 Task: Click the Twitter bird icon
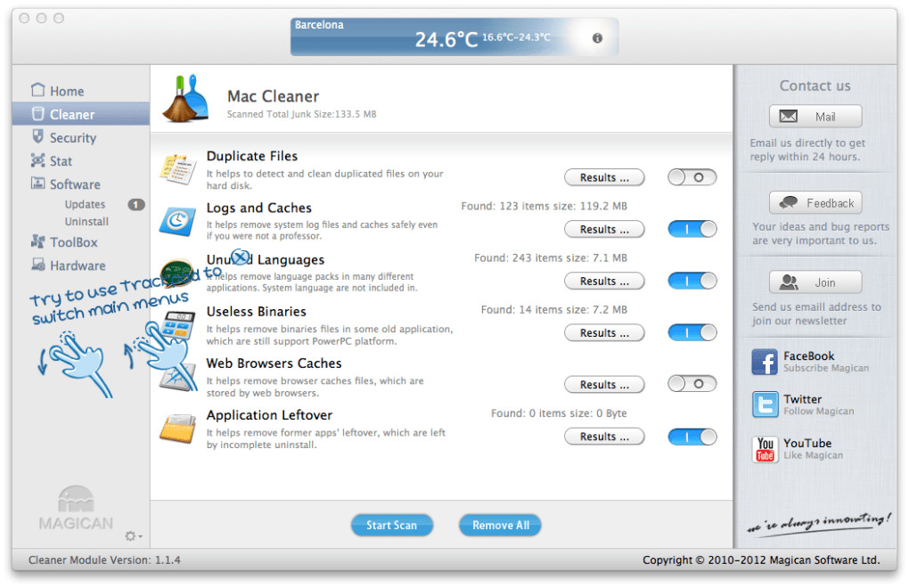pos(765,404)
